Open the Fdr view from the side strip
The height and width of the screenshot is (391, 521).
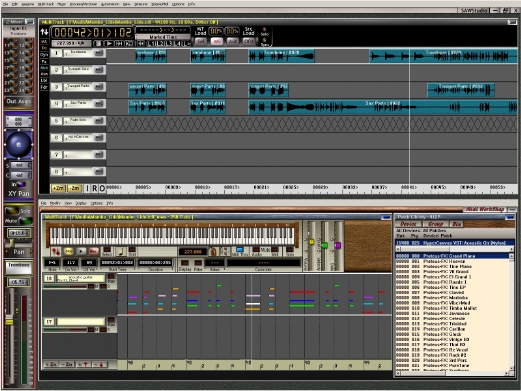point(44,87)
